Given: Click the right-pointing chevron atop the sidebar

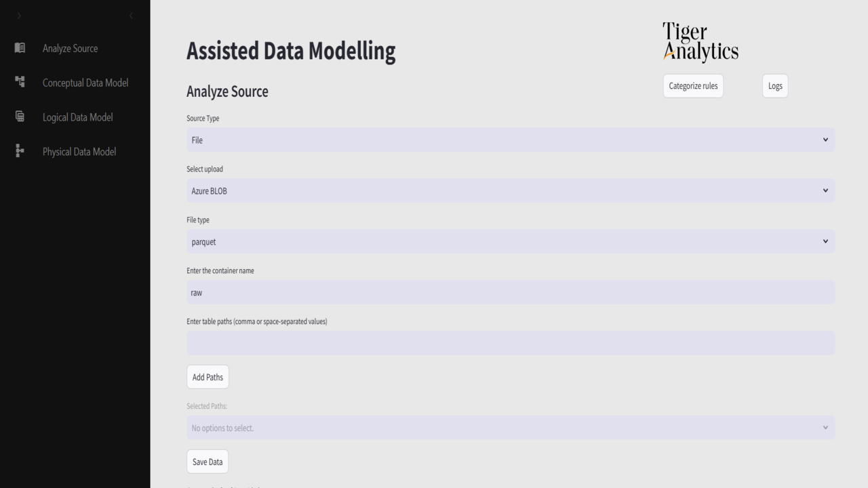Looking at the screenshot, I should point(19,16).
